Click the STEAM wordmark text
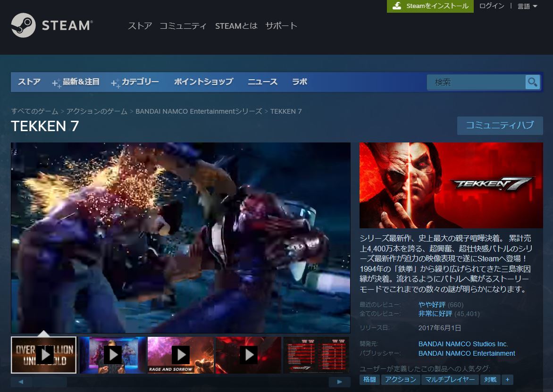The width and height of the screenshot is (553, 392). pyautogui.click(x=67, y=25)
